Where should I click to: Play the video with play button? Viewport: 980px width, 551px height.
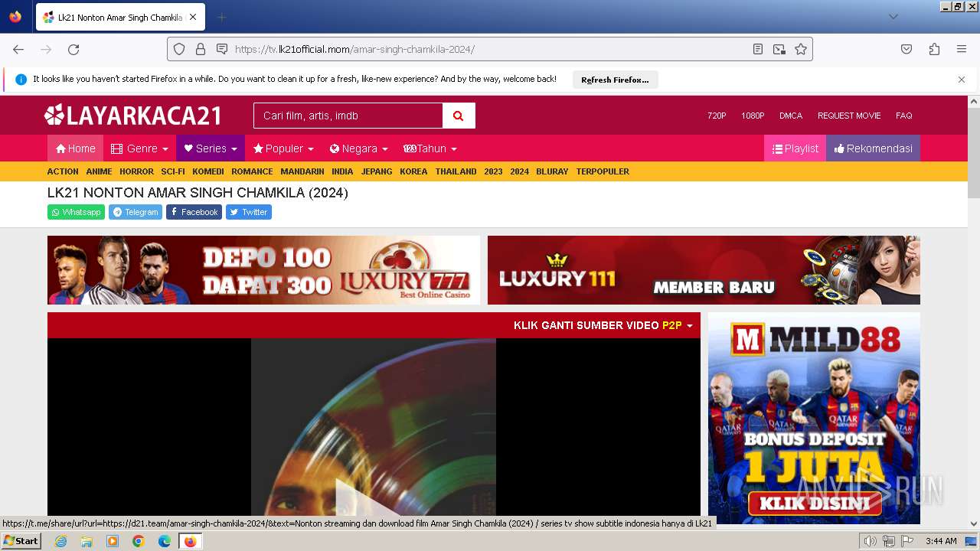(x=373, y=497)
